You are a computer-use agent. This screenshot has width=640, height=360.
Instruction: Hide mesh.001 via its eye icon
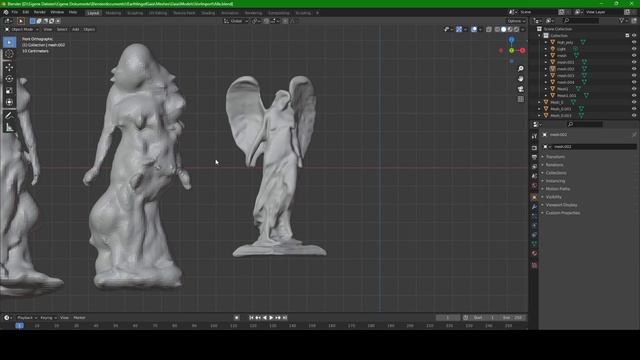pyautogui.click(x=634, y=62)
